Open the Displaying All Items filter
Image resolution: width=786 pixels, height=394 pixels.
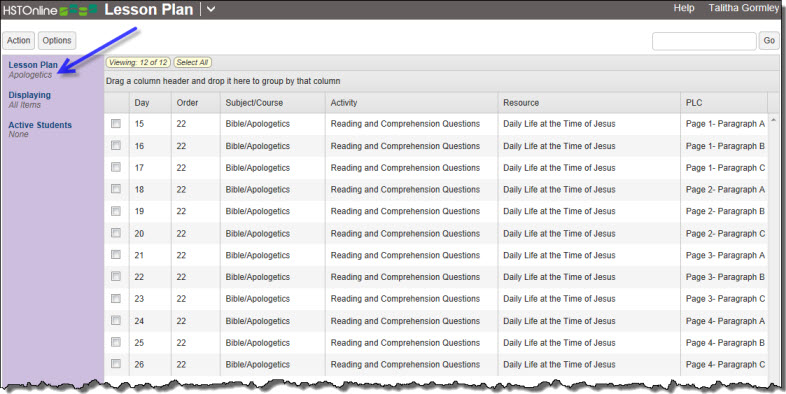pos(30,100)
